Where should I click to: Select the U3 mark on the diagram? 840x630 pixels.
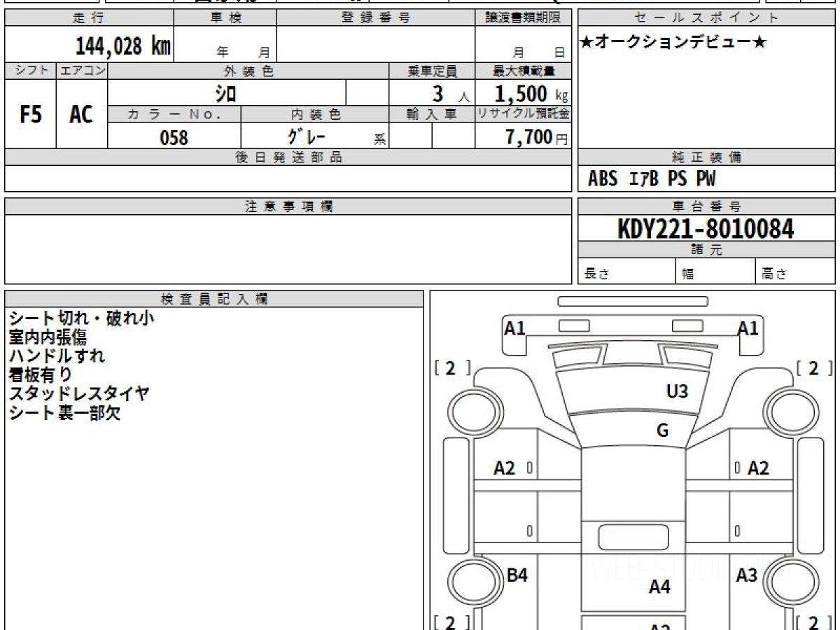677,391
